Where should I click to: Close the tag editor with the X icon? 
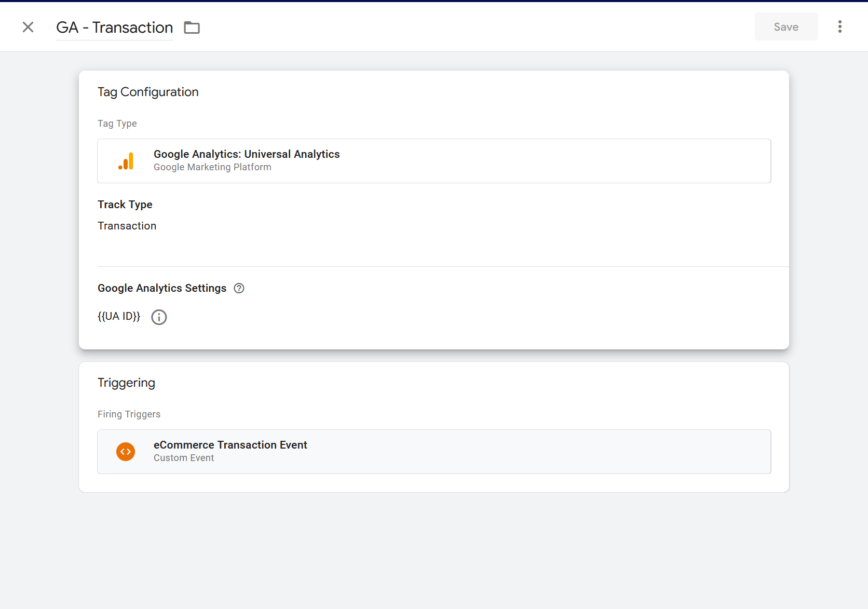pyautogui.click(x=28, y=27)
